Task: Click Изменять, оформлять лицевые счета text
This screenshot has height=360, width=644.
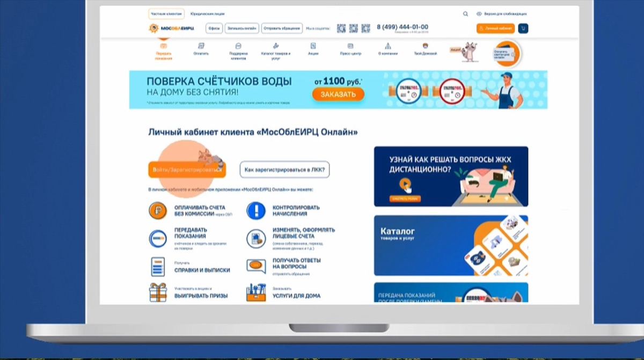Action: point(304,233)
